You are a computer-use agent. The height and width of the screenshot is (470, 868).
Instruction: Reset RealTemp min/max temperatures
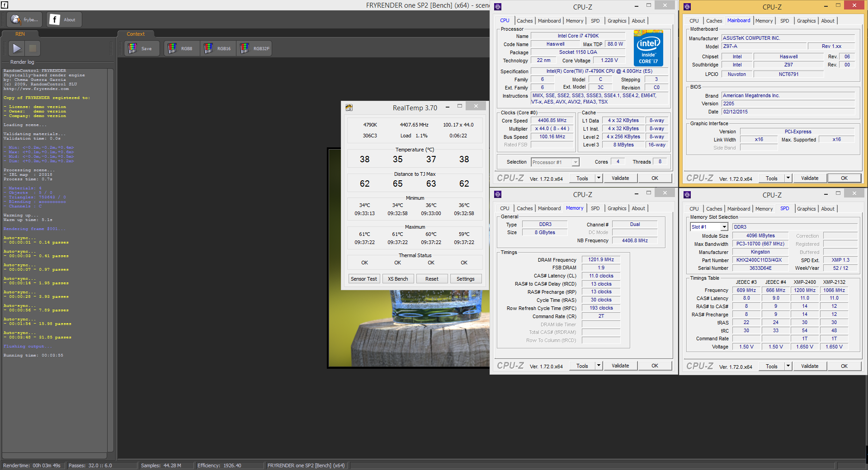click(432, 279)
